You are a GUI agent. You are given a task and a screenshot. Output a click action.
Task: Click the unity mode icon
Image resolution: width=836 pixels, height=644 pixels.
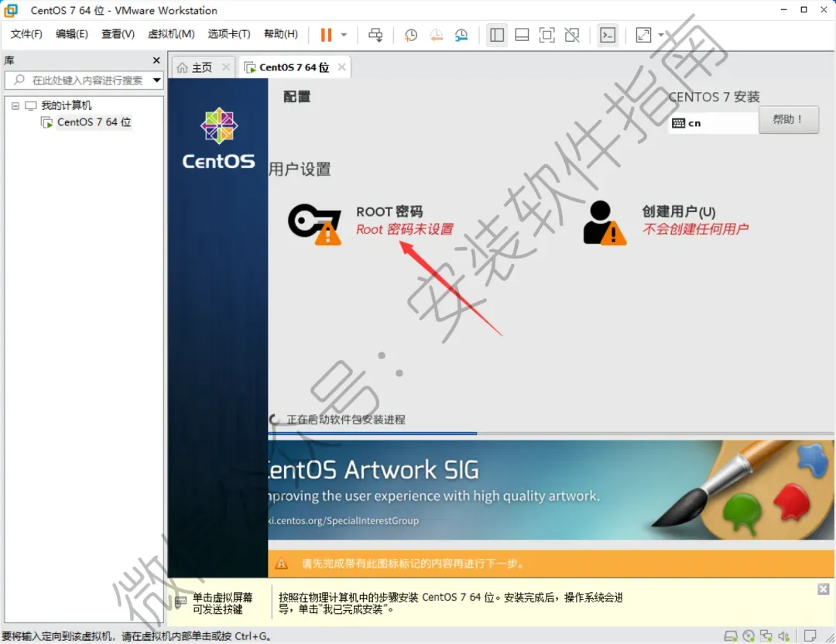click(572, 35)
